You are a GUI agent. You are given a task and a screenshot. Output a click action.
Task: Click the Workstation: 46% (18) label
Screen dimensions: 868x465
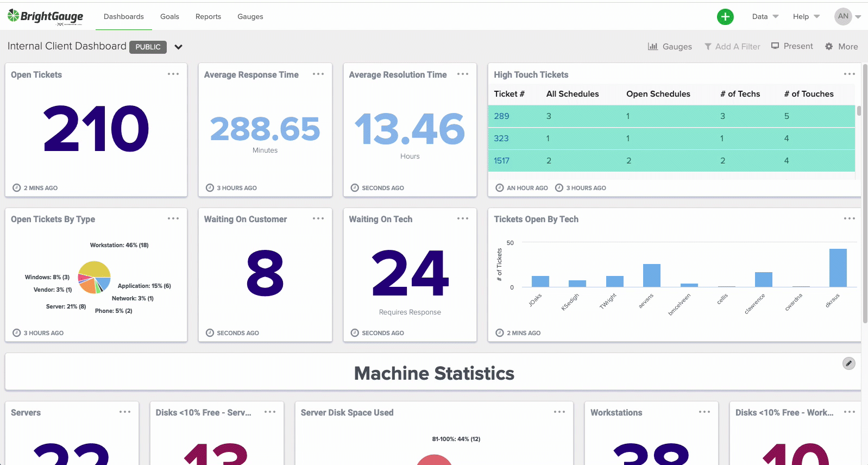(x=119, y=245)
